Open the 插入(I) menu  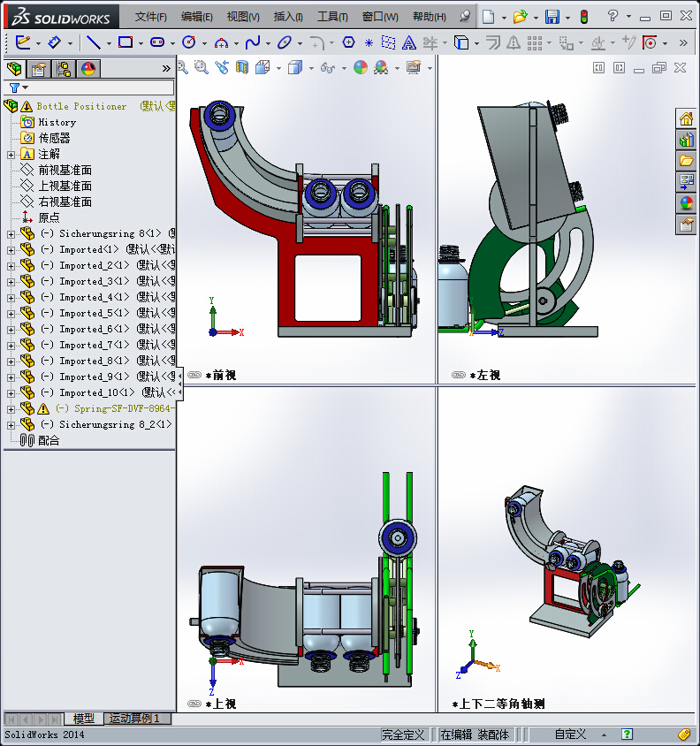click(288, 17)
